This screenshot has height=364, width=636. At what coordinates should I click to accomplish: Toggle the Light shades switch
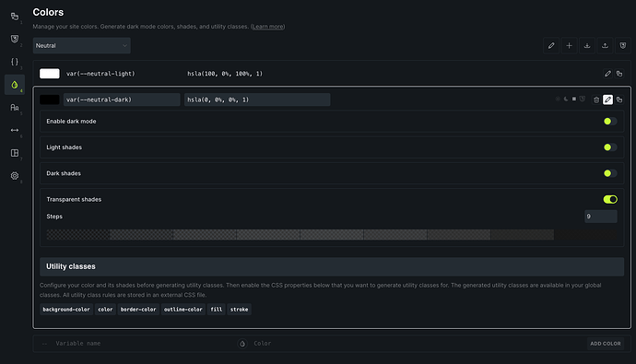pyautogui.click(x=610, y=147)
